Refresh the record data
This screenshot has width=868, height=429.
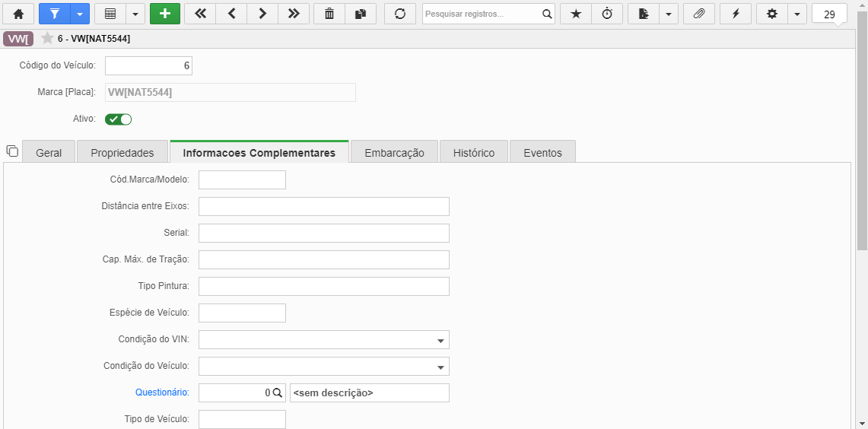point(400,14)
